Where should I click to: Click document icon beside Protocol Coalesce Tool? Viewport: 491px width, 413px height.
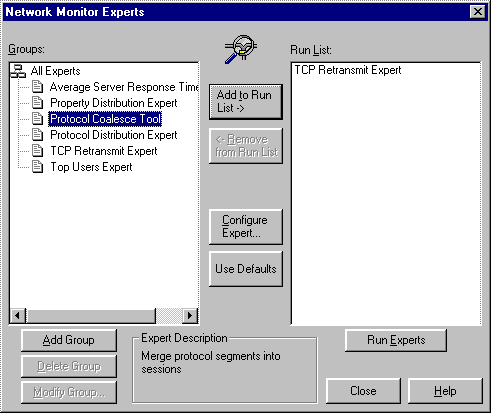[37, 119]
